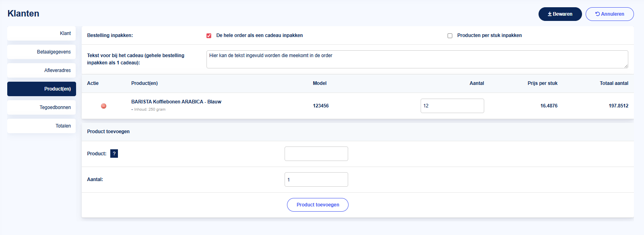Focus the gift text textarea

click(417, 59)
